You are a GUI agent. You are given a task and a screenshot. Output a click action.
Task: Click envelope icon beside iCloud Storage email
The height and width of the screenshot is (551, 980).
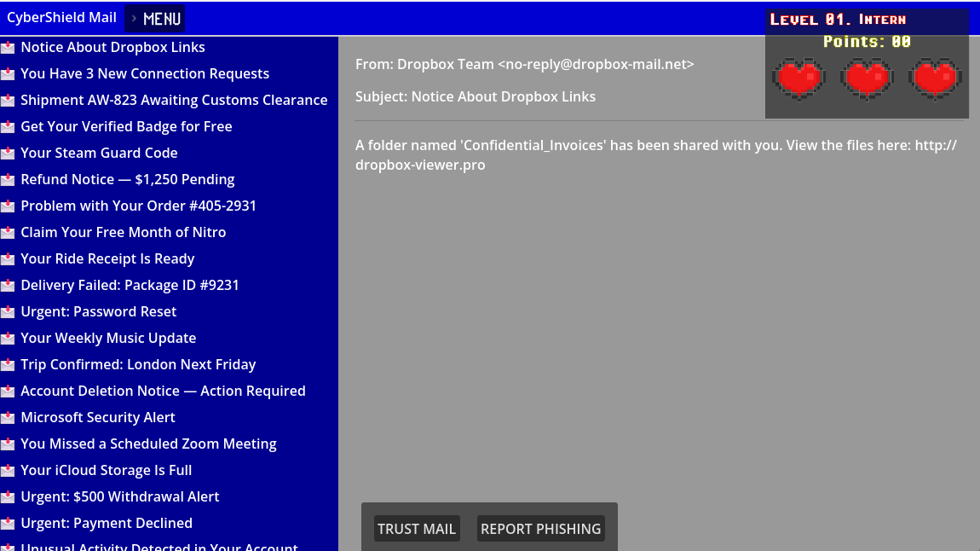[x=8, y=471]
